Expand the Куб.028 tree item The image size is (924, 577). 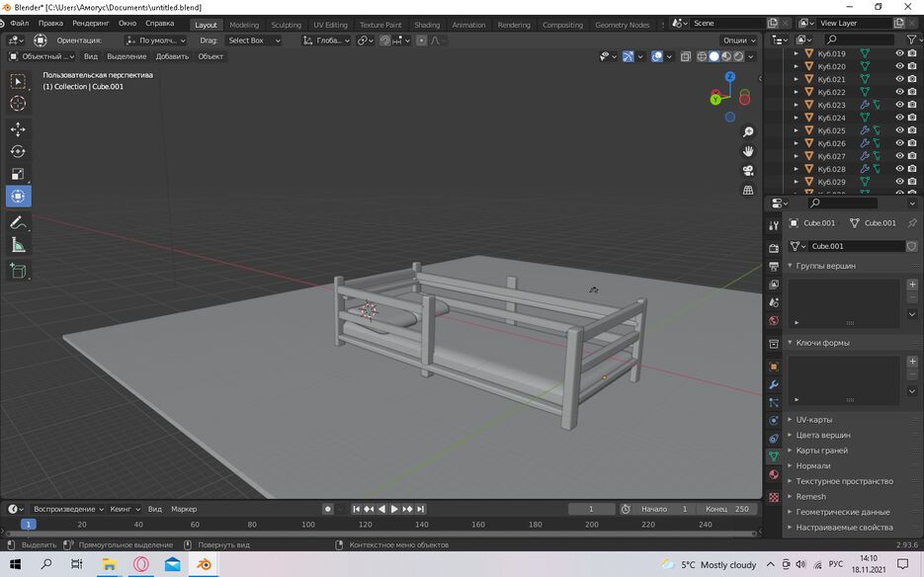[x=797, y=169]
